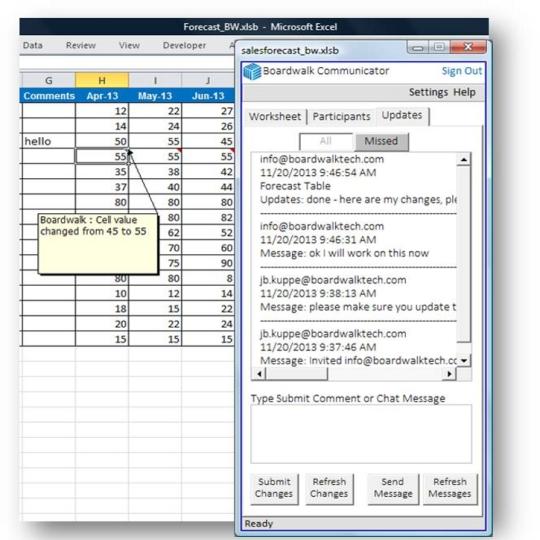540x540 pixels.
Task: Open the Data ribbon tab in Excel
Action: (x=33, y=45)
